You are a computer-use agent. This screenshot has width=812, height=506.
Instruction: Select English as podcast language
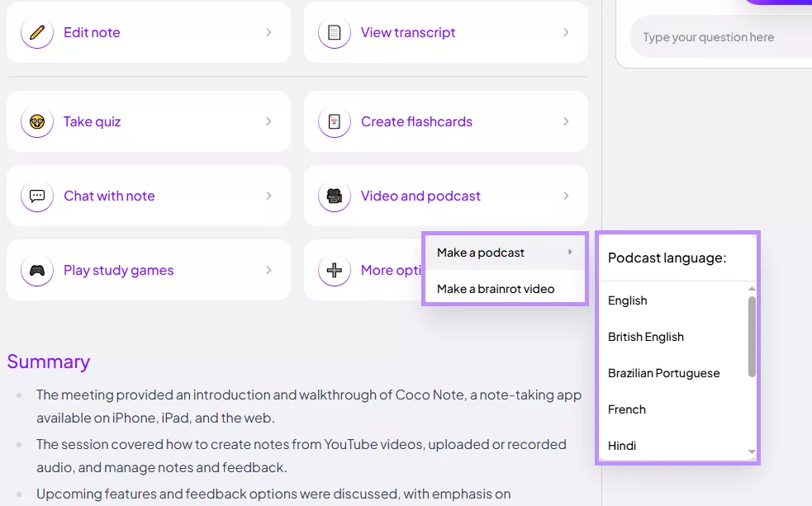point(627,300)
